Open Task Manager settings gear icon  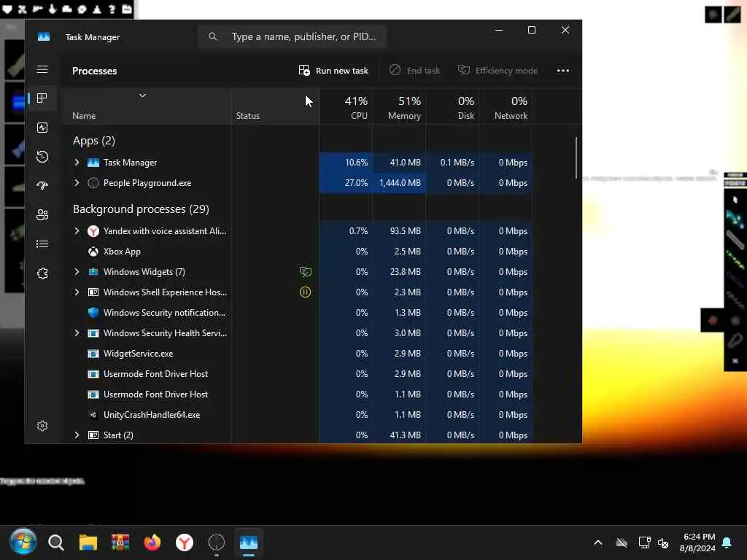point(42,426)
